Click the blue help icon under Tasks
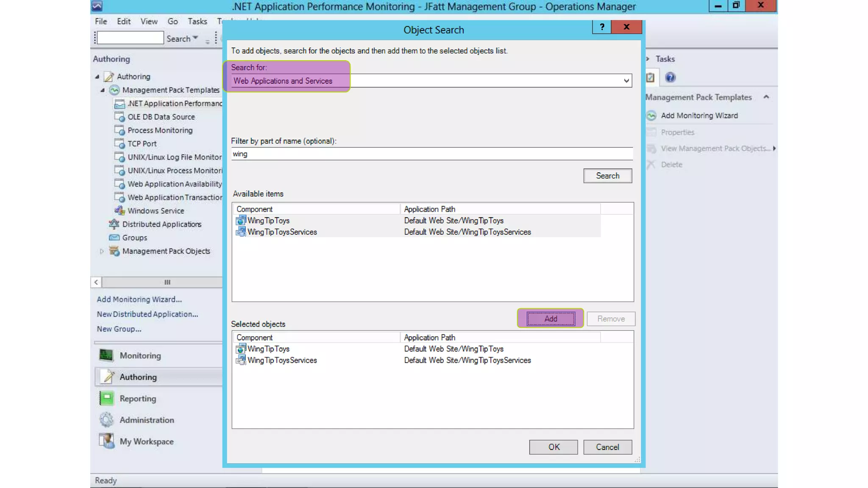Viewport: 868px width, 488px height. click(670, 78)
